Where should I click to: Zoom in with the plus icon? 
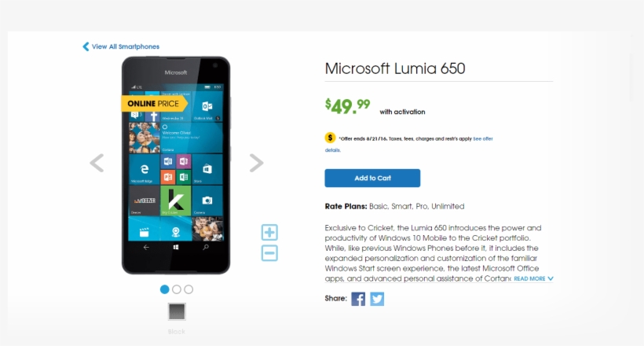[269, 233]
